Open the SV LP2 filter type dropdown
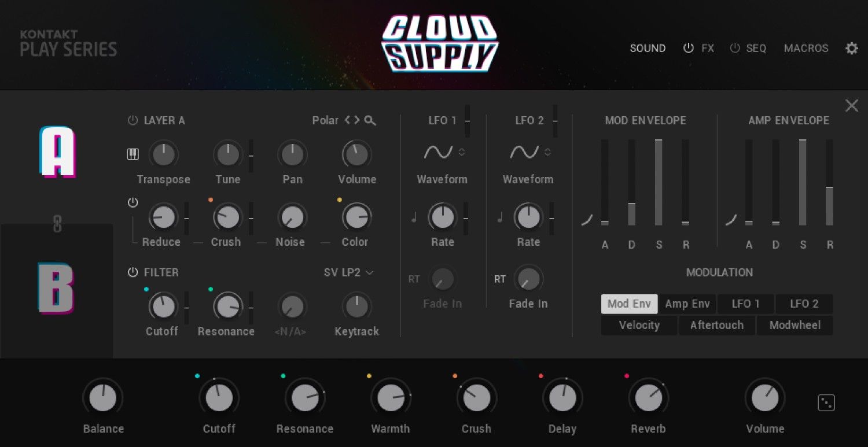This screenshot has height=447, width=868. click(x=346, y=272)
